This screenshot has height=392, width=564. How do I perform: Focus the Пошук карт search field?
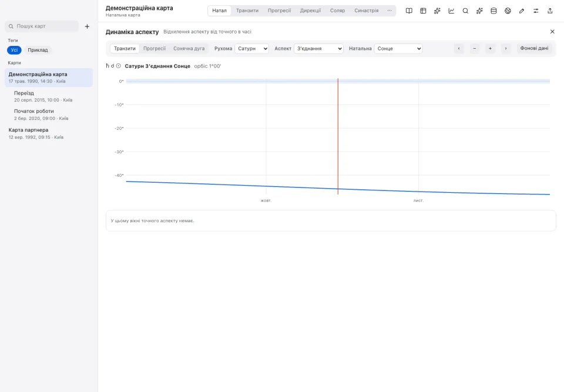pyautogui.click(x=42, y=26)
